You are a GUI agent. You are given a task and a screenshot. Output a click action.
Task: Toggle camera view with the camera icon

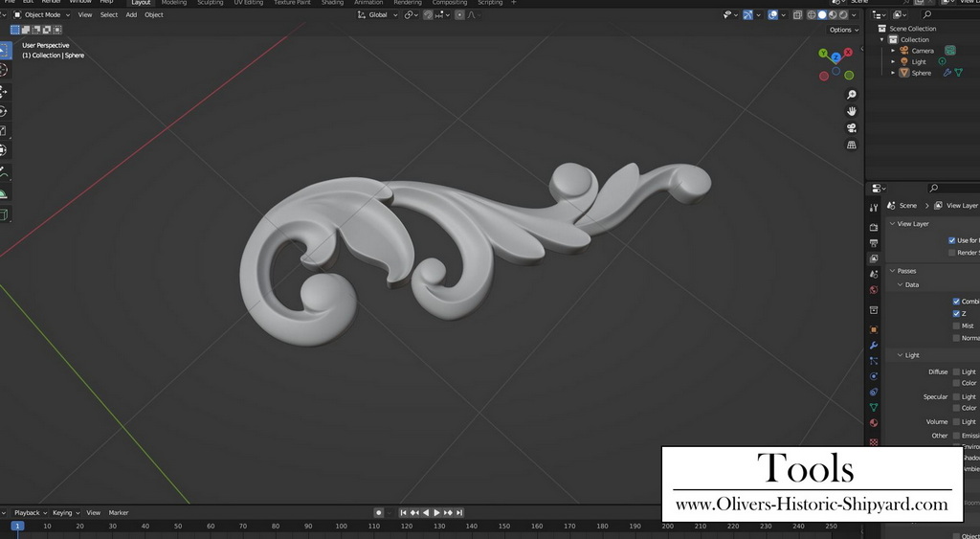pyautogui.click(x=852, y=128)
